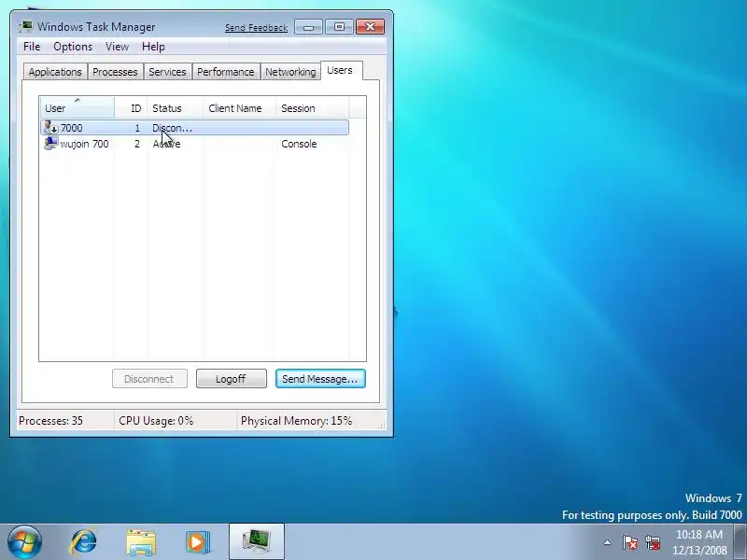Open the Options menu
This screenshot has height=560, width=747.
73,47
